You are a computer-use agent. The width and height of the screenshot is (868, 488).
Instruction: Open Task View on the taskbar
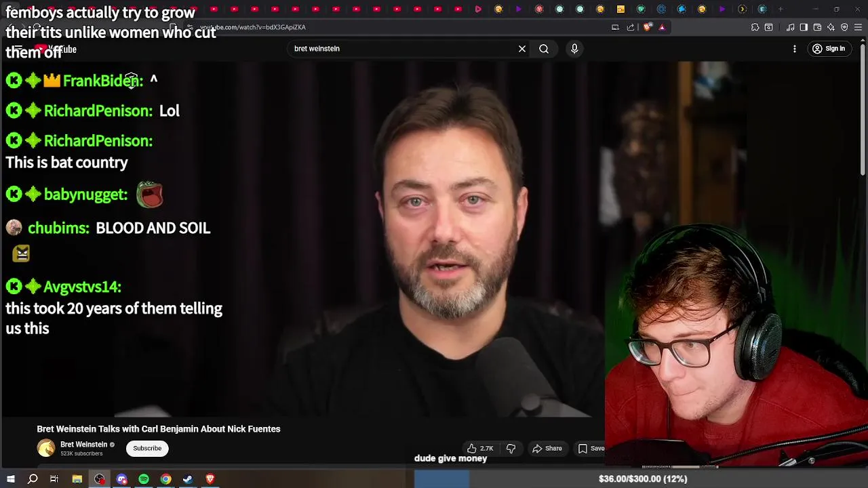(x=54, y=479)
